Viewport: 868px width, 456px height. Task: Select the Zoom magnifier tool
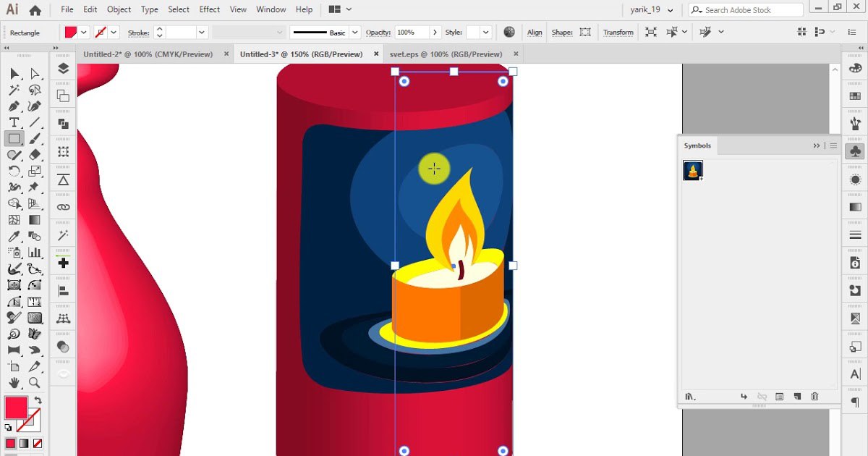[x=35, y=382]
